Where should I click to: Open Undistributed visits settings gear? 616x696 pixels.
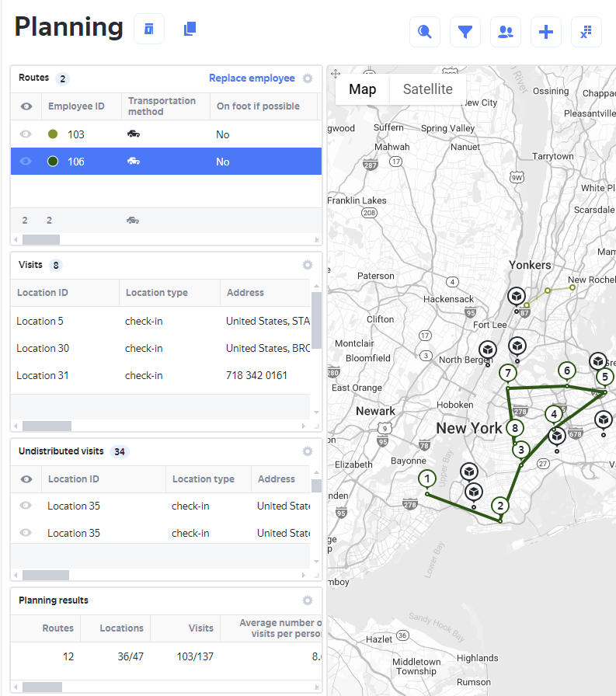pos(308,451)
